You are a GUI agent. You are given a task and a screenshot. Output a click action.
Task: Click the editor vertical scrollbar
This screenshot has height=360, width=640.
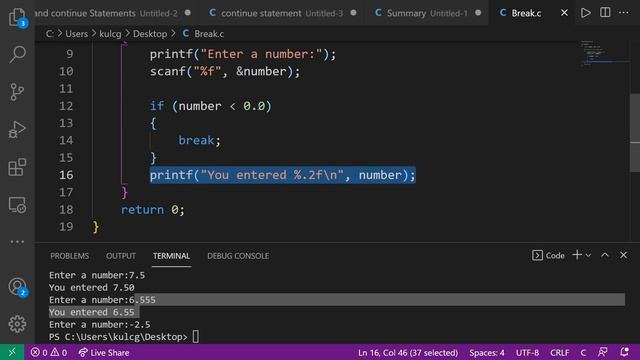point(635,133)
